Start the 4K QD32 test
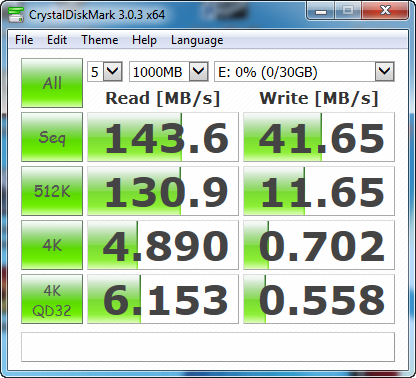 52,299
